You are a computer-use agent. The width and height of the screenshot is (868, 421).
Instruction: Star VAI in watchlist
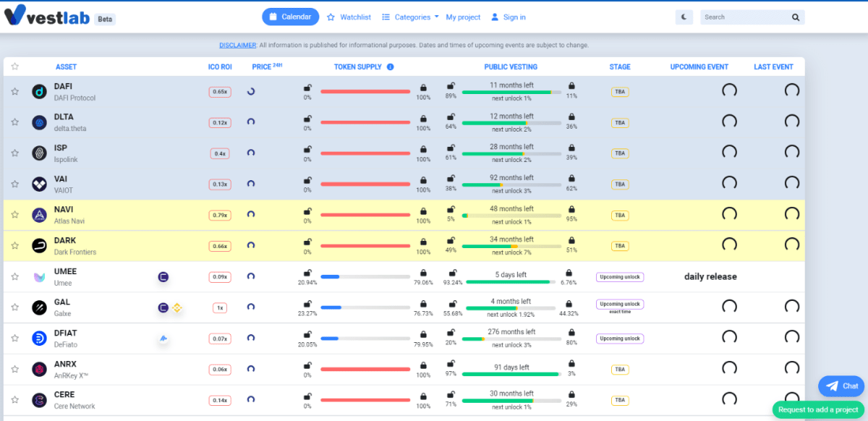pyautogui.click(x=14, y=184)
